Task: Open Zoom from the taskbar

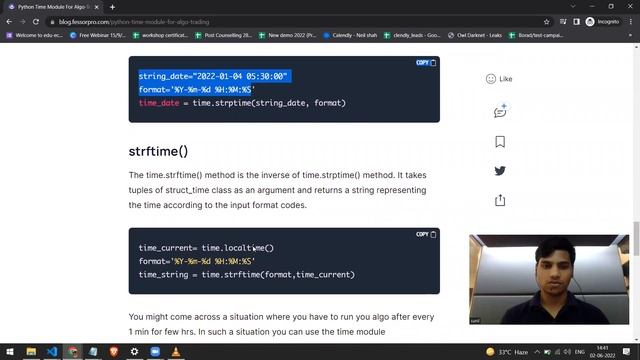Action: 155,351
